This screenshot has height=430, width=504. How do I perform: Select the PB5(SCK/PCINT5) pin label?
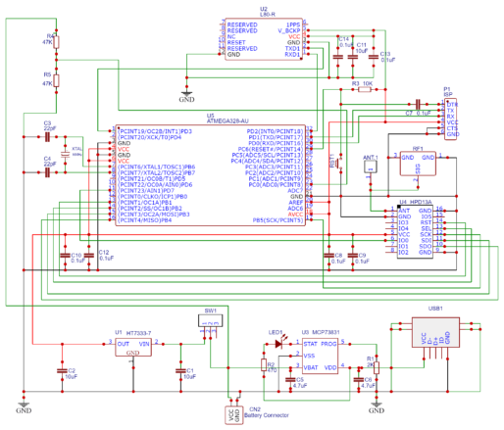pyautogui.click(x=277, y=220)
